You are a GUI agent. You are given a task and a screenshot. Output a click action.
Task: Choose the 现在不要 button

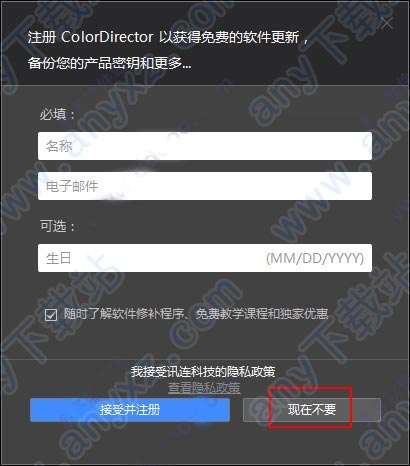pyautogui.click(x=312, y=410)
